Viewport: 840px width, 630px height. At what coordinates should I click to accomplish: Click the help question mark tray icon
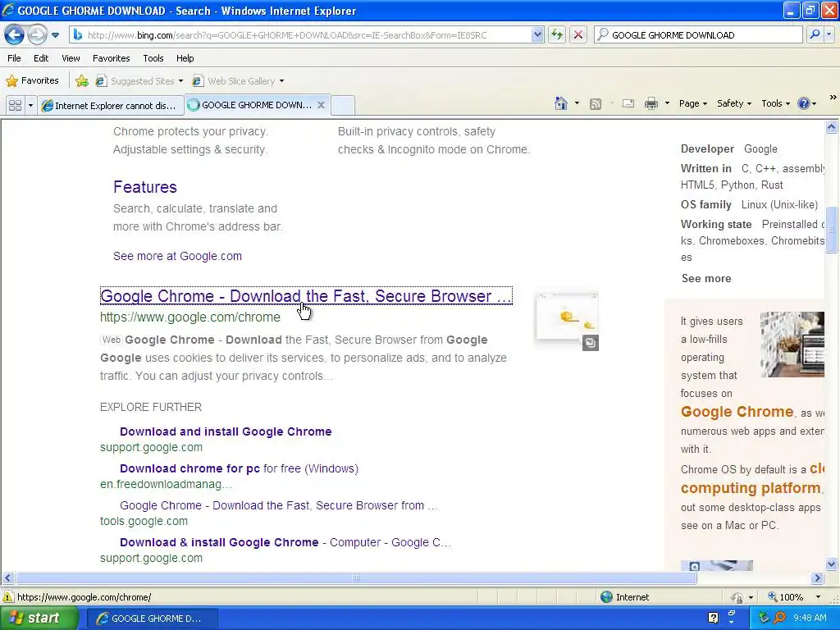click(713, 619)
